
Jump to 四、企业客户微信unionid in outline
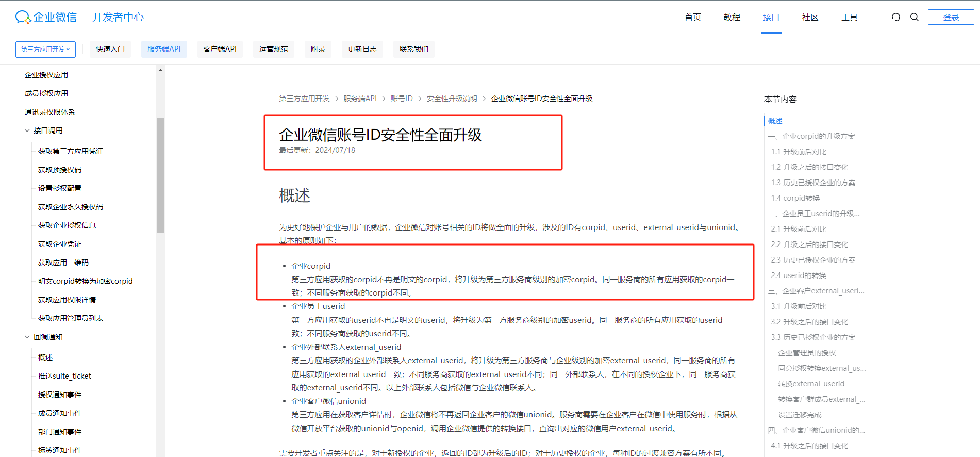pyautogui.click(x=817, y=430)
